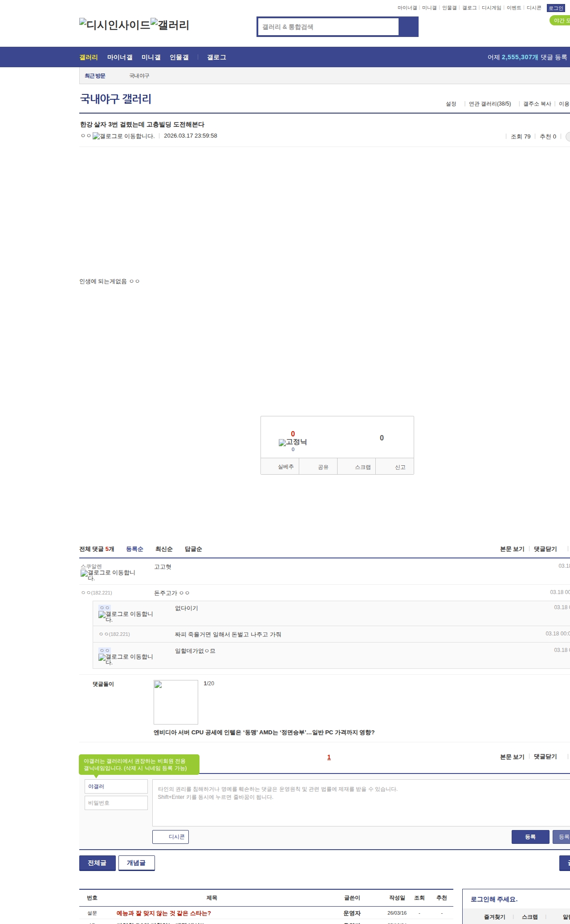The image size is (570, 924).
Task: Open the post author's 갤로그 icon
Action: pyautogui.click(x=123, y=136)
